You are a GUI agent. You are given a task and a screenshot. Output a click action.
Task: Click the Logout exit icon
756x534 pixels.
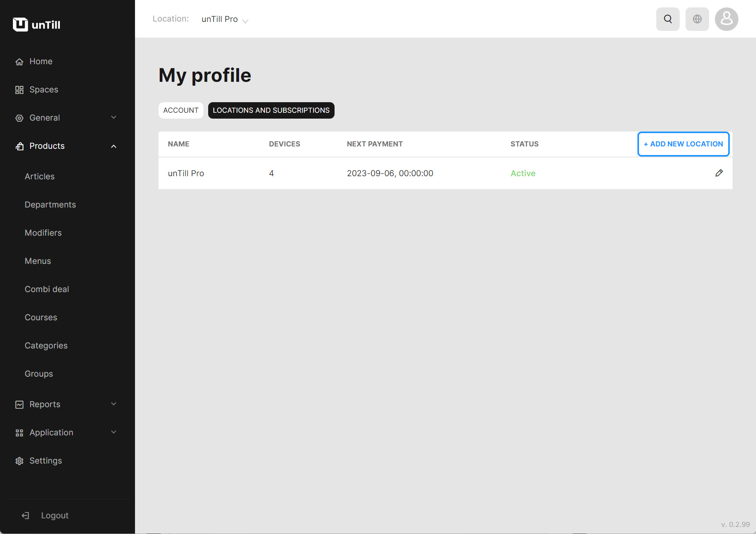click(x=25, y=516)
